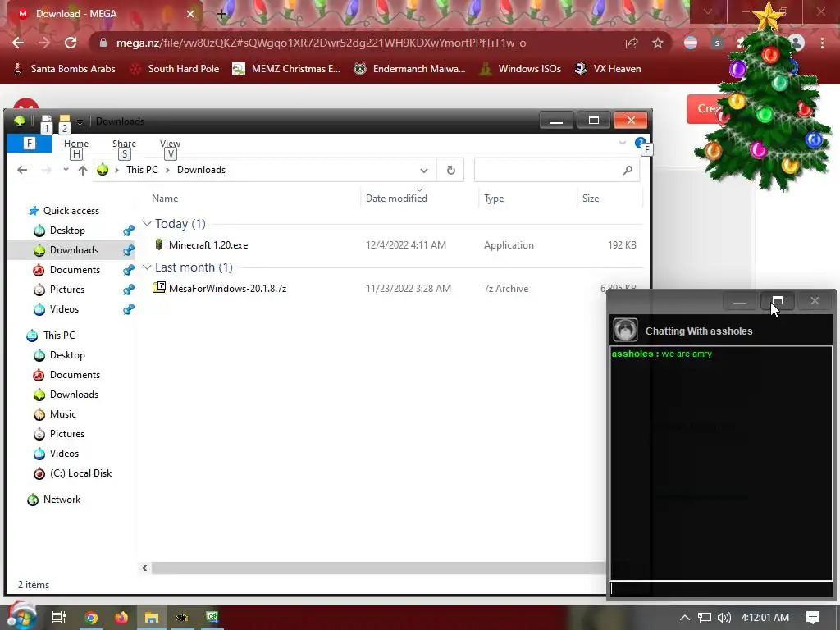
Task: Click the mega.nz address bar URL
Action: (x=321, y=43)
